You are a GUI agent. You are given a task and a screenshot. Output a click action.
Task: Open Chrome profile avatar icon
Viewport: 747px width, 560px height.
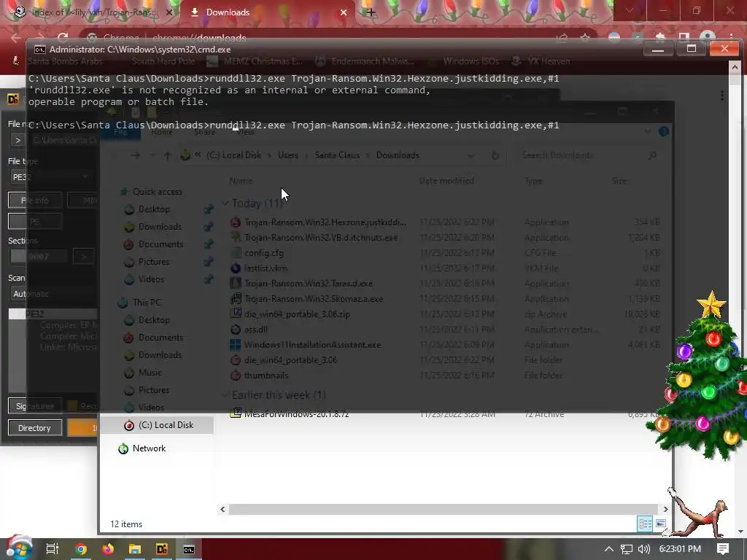[x=708, y=38]
